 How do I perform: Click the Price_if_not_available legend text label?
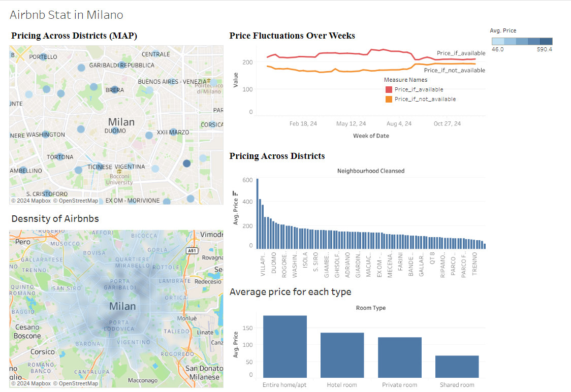(425, 99)
